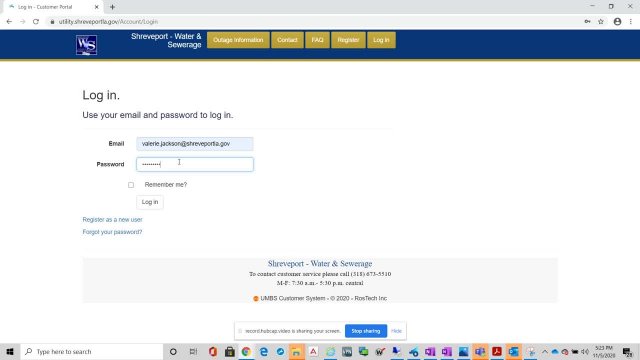
Task: Focus the Email input field
Action: coord(195,144)
